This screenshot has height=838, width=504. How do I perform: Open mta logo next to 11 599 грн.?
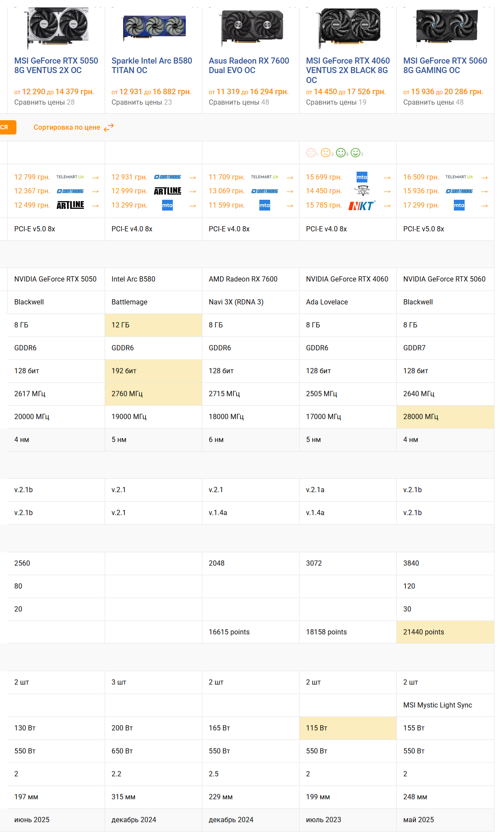tap(265, 205)
